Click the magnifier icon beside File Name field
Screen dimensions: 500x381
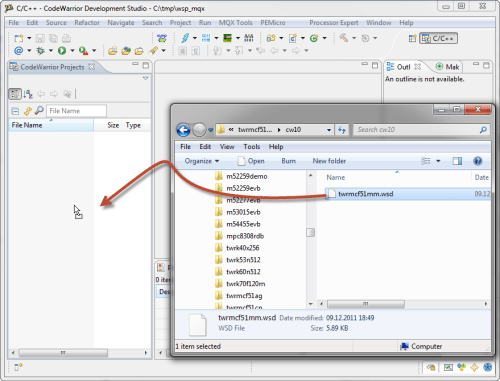[x=39, y=110]
